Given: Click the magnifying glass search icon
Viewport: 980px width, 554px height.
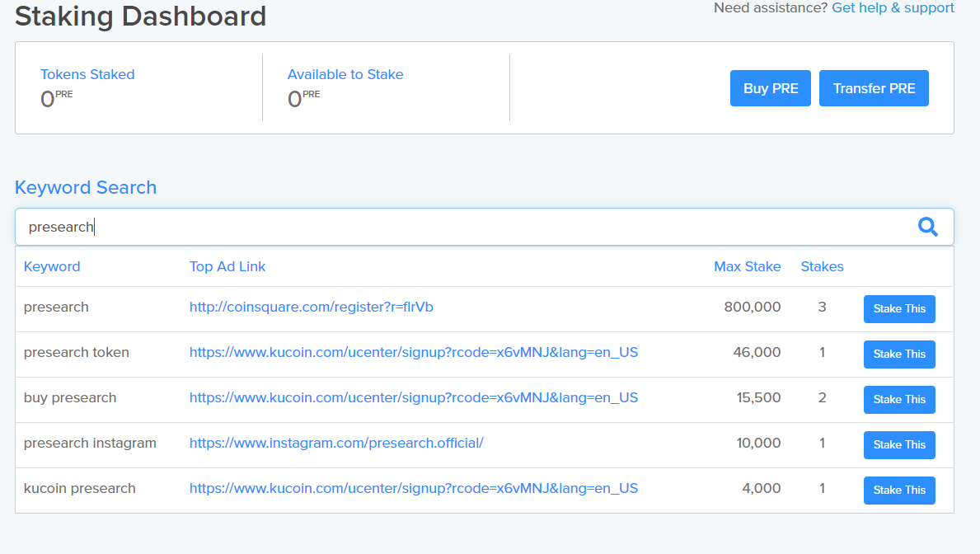Looking at the screenshot, I should pos(928,227).
